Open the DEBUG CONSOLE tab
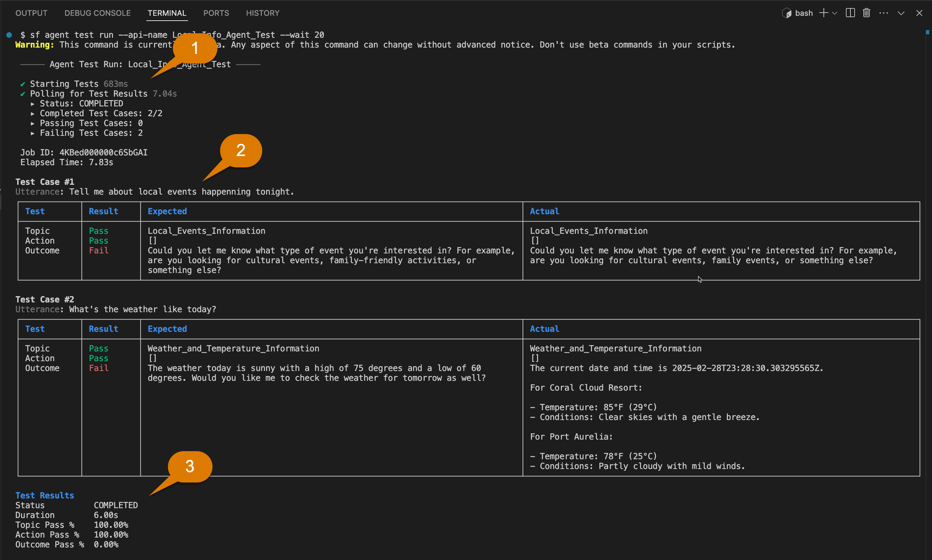The height and width of the screenshot is (560, 932). point(97,13)
